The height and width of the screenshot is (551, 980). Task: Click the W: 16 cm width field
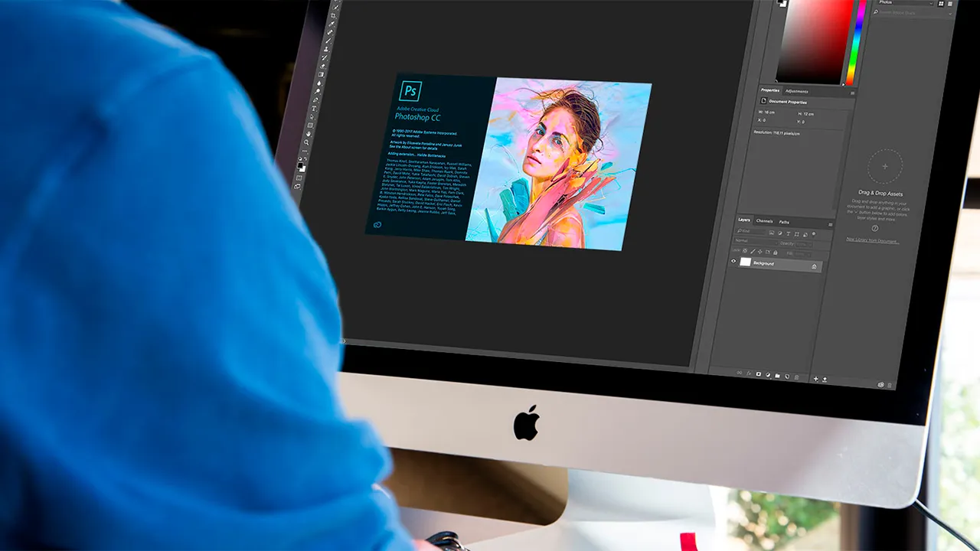coord(766,112)
